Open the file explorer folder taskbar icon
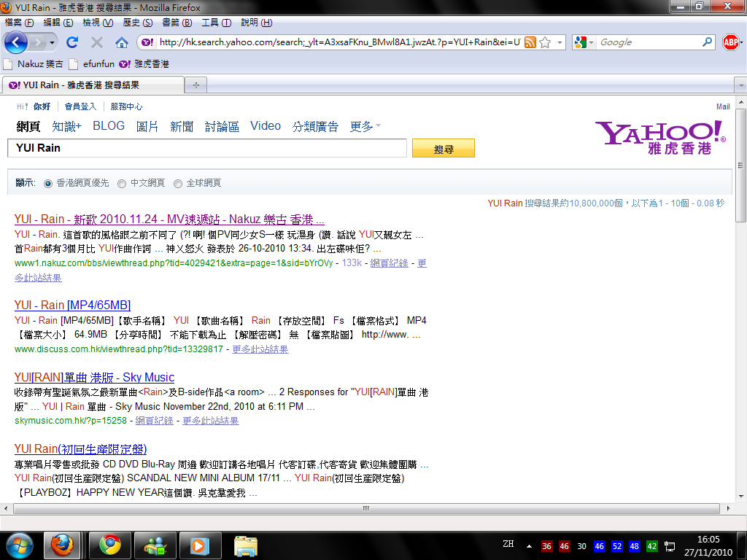 point(246,546)
